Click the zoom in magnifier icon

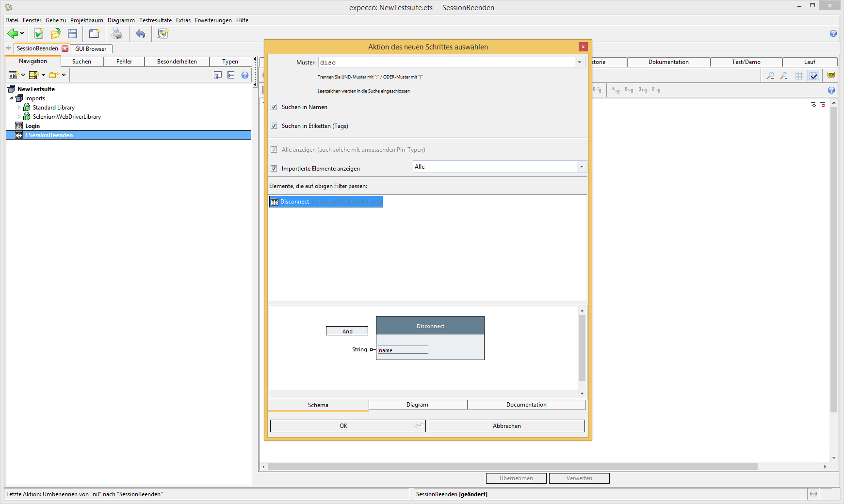784,76
